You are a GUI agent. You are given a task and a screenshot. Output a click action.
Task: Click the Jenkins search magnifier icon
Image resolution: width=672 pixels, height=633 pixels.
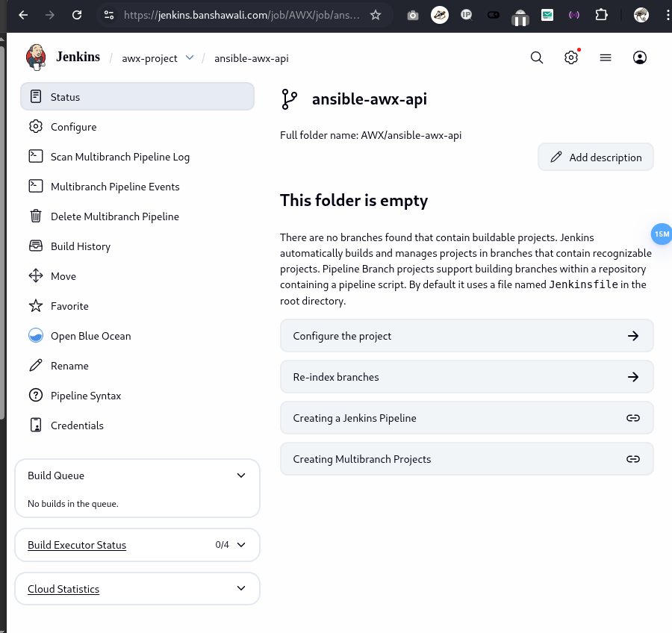click(x=536, y=57)
